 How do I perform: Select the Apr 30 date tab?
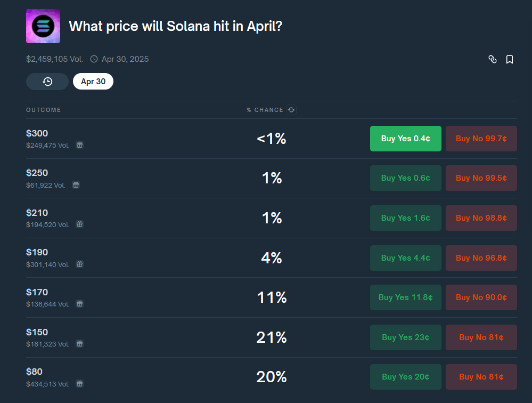[x=93, y=82]
